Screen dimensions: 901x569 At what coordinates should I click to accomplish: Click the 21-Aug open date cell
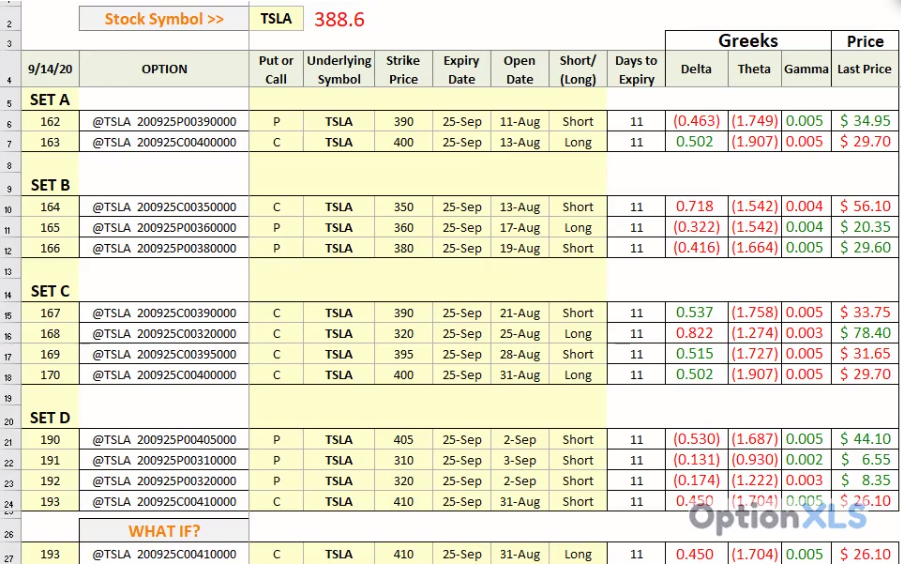pos(519,313)
